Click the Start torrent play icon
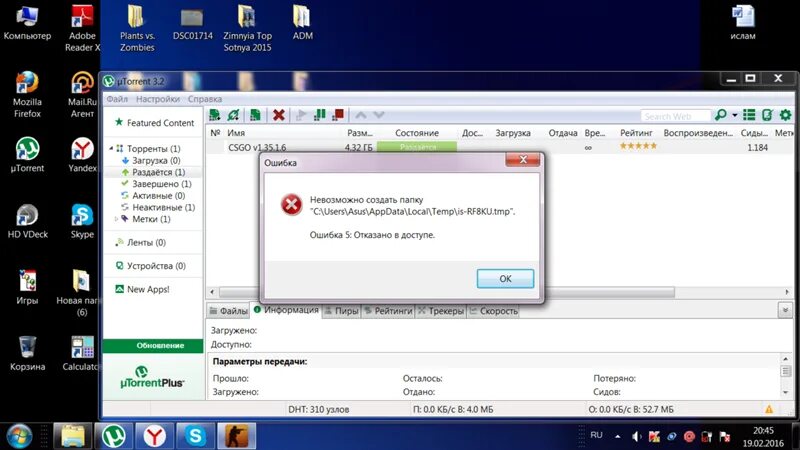 (x=301, y=115)
